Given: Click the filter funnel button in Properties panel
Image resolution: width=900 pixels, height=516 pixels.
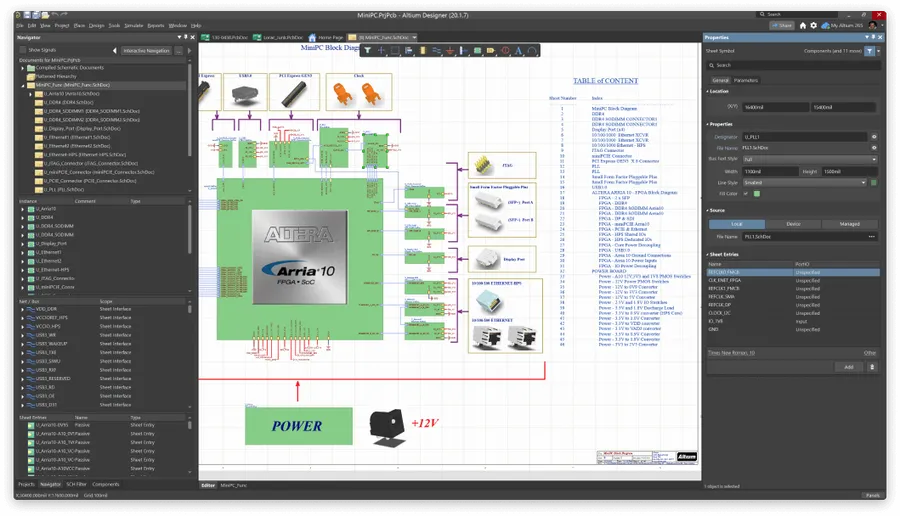Looking at the screenshot, I should click(x=870, y=51).
